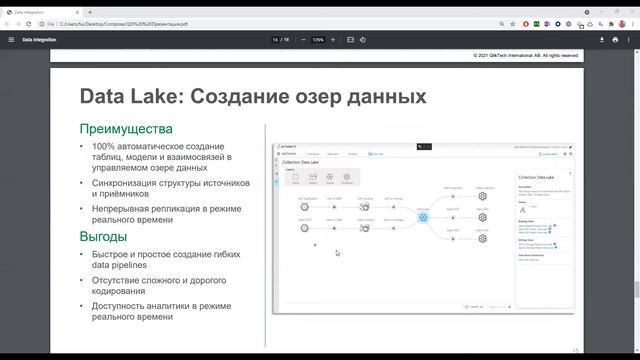The image size is (640, 360).
Task: Go forward in browser history
Action: [18, 24]
